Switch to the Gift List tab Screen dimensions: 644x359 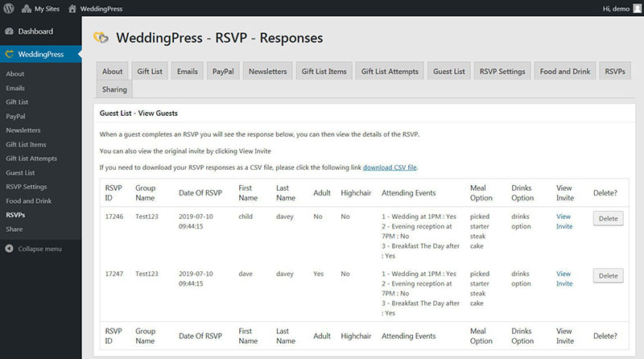pos(150,71)
